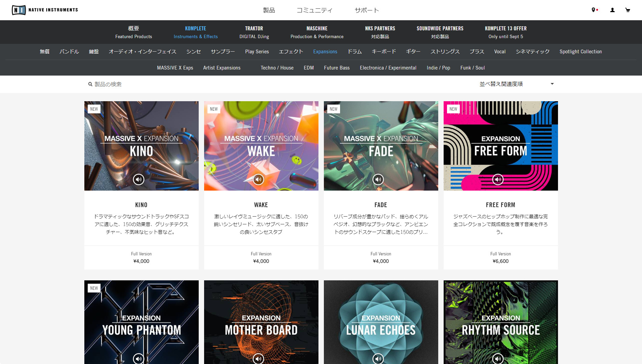Screen dimensions: 642x364
Task: Open the WAKE product thumbnail
Action: coord(261,146)
